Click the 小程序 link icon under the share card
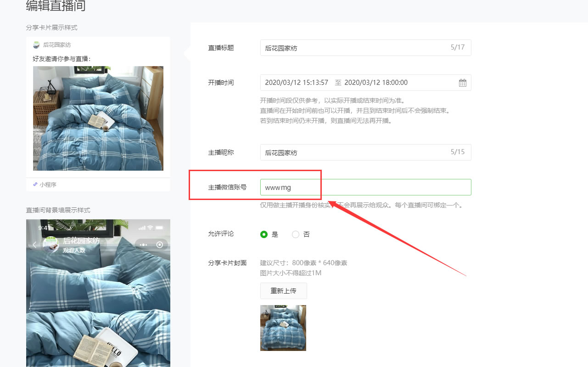588x367 pixels. coord(35,184)
